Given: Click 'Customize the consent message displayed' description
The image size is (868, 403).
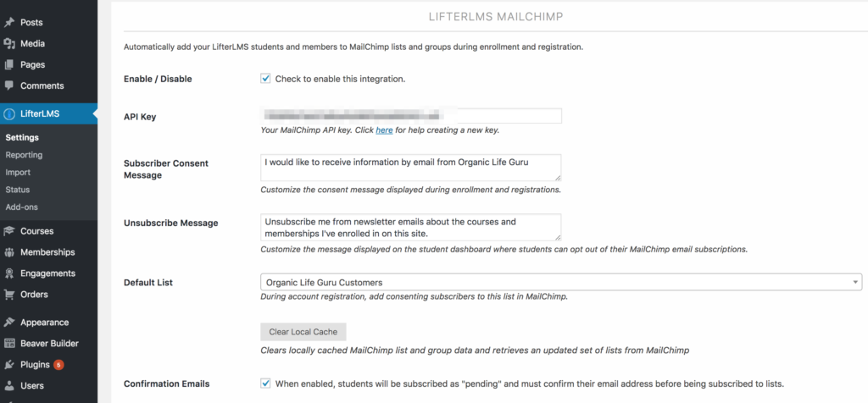Looking at the screenshot, I should pyautogui.click(x=411, y=190).
